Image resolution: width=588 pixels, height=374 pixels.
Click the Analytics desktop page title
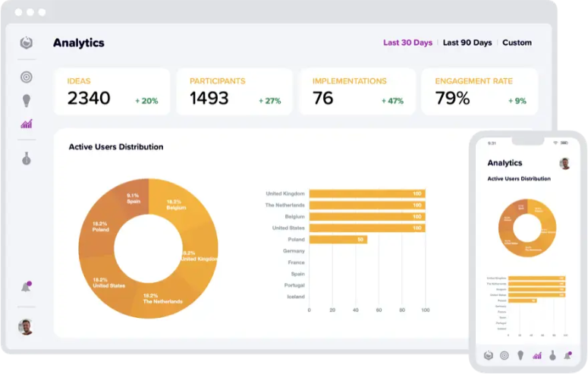(x=79, y=42)
